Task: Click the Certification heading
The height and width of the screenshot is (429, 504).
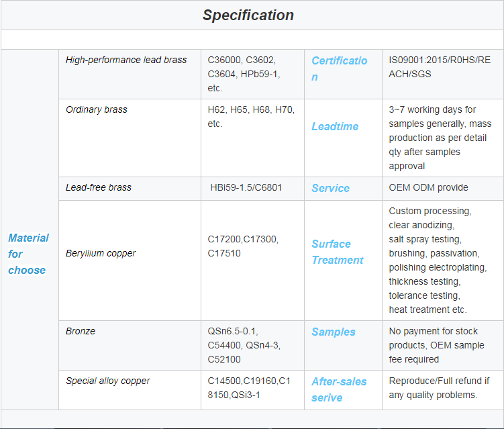Action: 339,68
